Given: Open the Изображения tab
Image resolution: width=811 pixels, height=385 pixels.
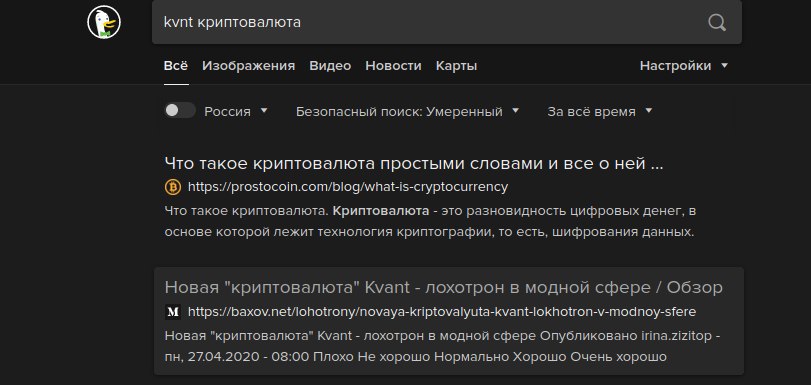Looking at the screenshot, I should pyautogui.click(x=249, y=66).
